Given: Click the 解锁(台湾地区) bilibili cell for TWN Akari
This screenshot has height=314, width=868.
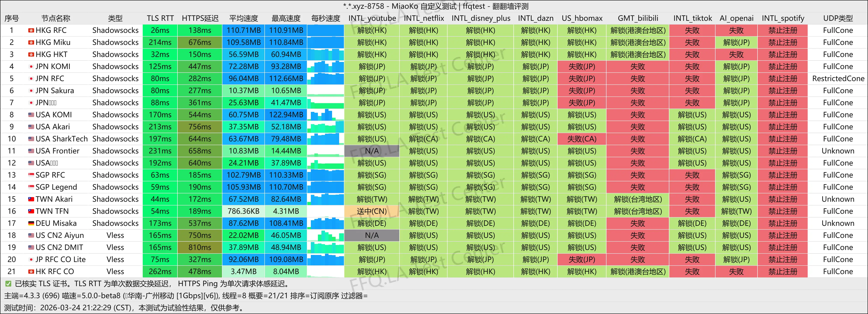Looking at the screenshot, I should click(637, 199).
